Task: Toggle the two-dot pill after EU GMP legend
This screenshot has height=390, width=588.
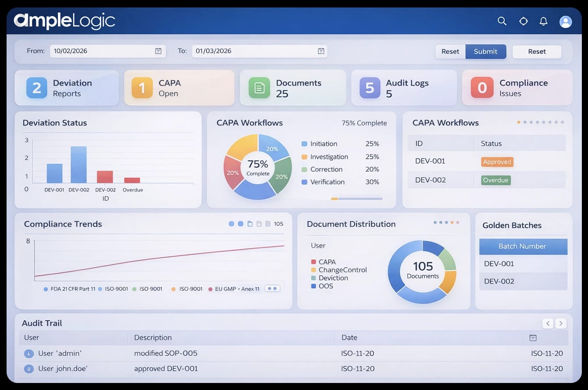Action: [273, 289]
